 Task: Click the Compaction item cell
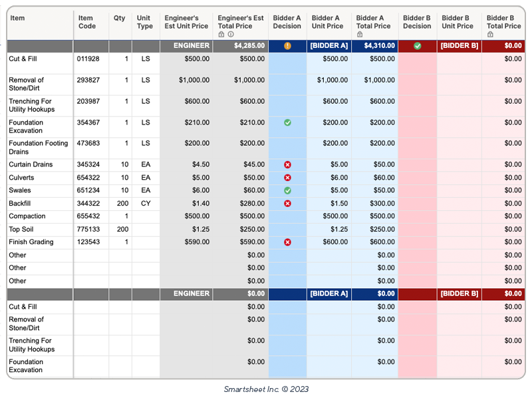[40, 216]
